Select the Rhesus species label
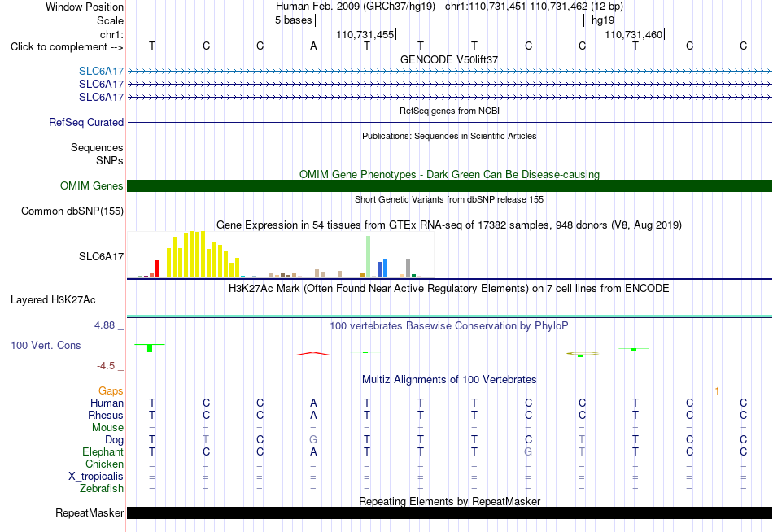 (x=106, y=415)
